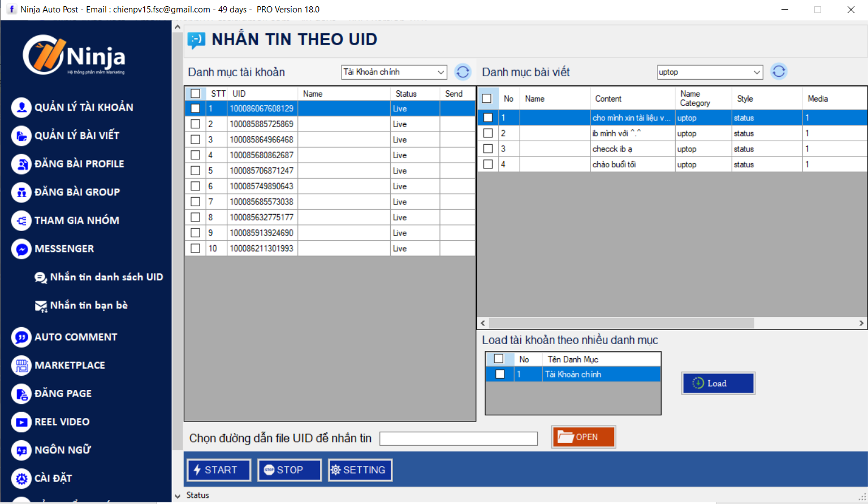
Task: Check the box for UID 100085885725869
Action: 195,124
